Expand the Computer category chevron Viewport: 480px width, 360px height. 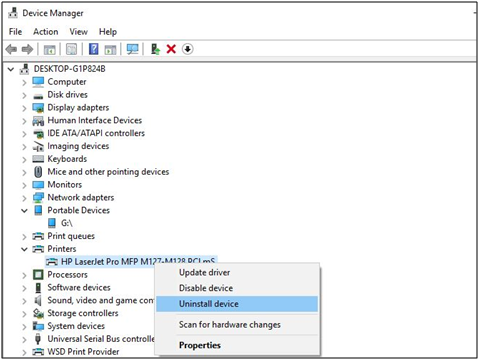point(24,82)
